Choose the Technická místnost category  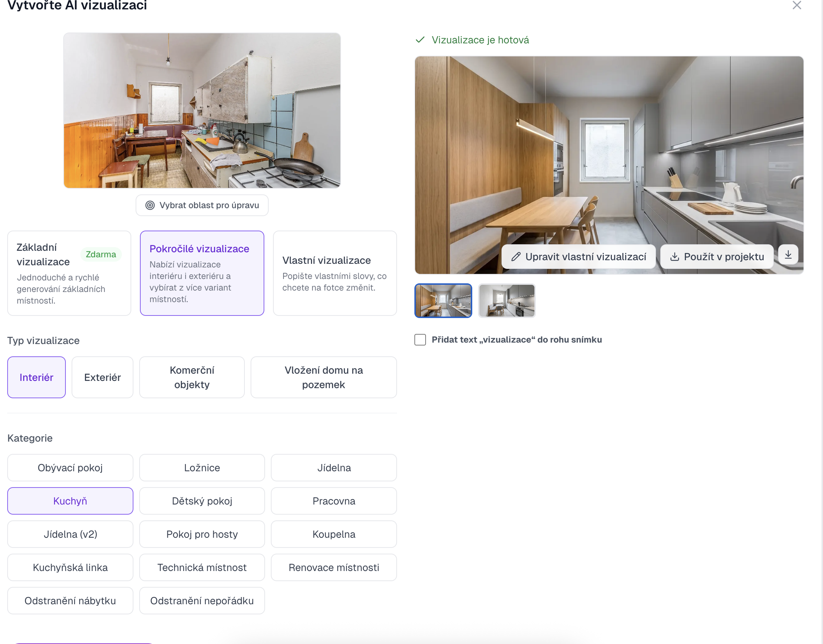click(202, 567)
